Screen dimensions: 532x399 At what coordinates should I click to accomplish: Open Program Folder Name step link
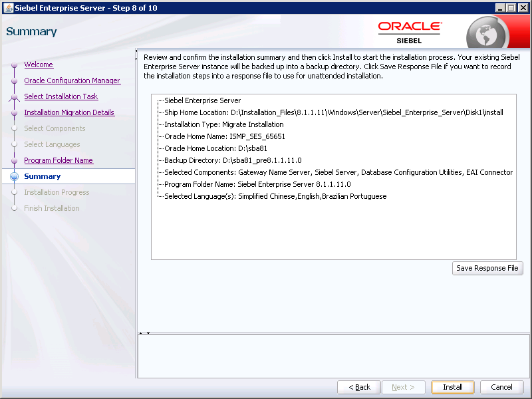59,160
